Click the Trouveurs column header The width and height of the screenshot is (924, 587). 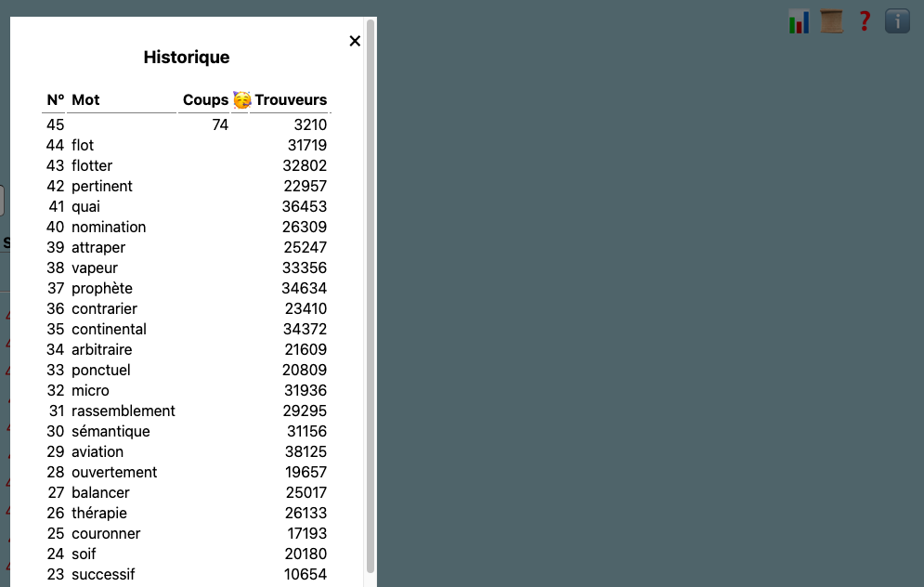coord(291,100)
